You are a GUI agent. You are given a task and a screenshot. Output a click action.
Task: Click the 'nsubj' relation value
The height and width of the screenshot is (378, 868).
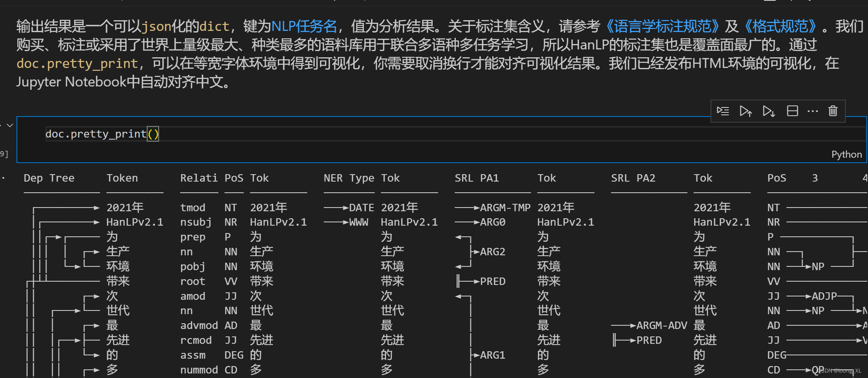tap(196, 222)
